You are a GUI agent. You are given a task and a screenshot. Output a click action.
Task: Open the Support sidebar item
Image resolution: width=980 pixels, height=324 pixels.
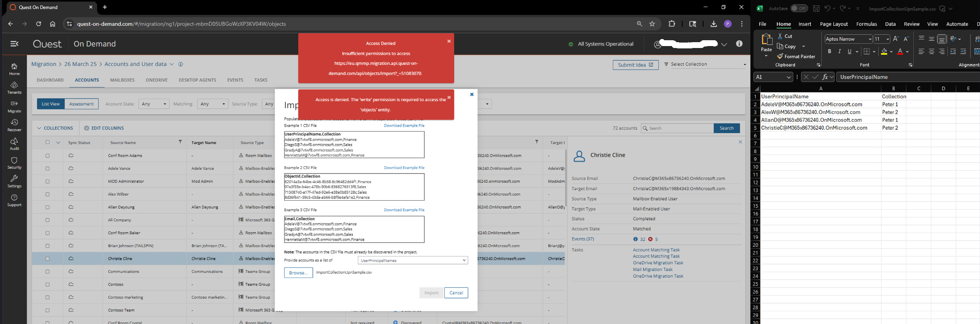click(14, 200)
